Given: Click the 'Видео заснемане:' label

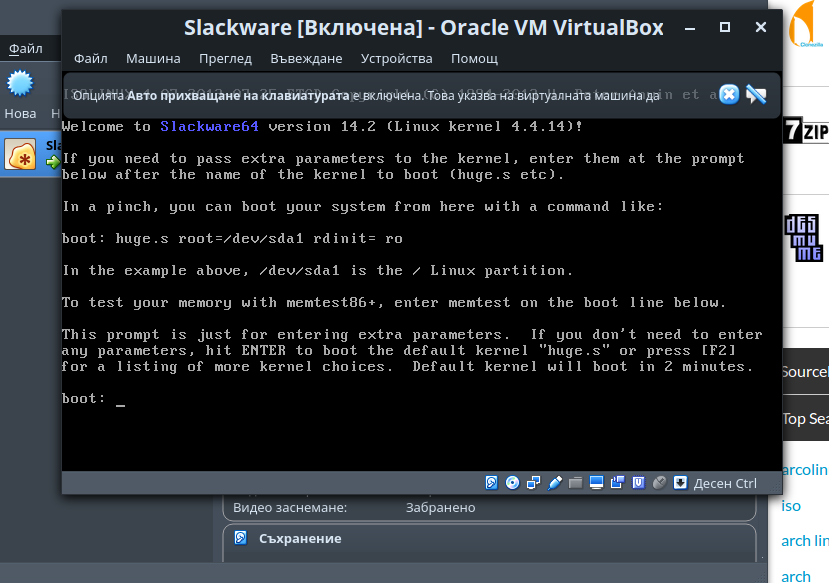Looking at the screenshot, I should tap(290, 507).
